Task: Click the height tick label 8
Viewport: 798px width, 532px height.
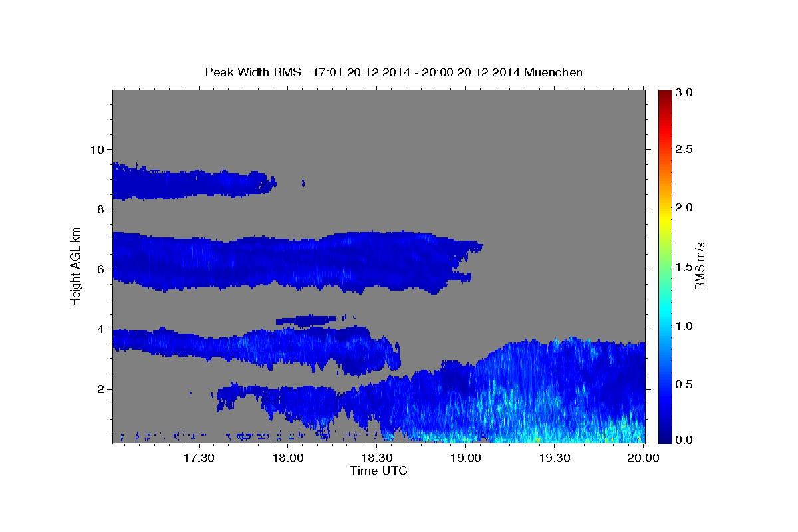Action: 100,209
